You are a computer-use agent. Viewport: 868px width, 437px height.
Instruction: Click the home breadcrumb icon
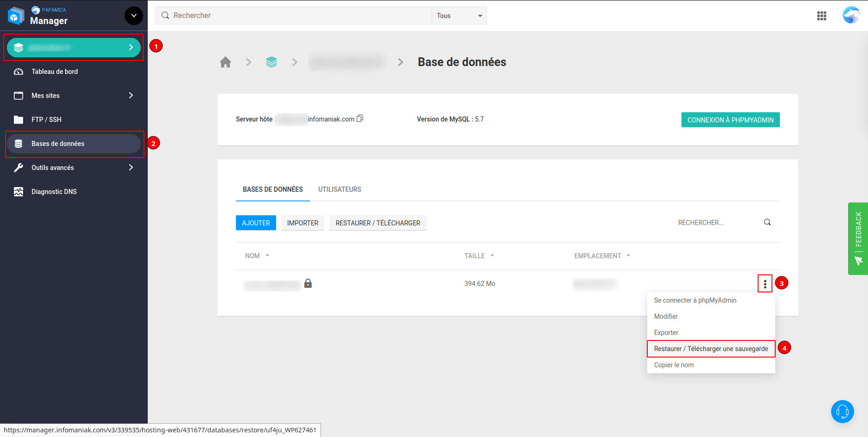(225, 62)
